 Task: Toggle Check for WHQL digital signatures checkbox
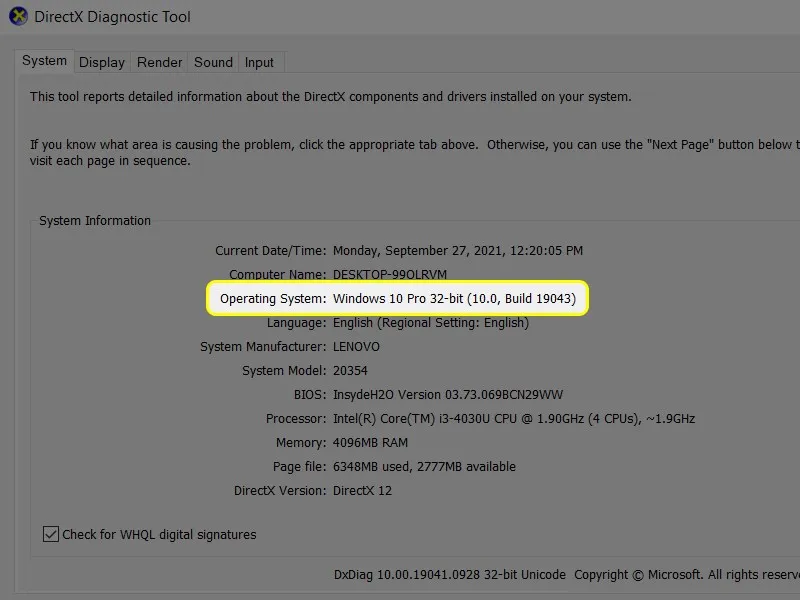pyautogui.click(x=51, y=534)
